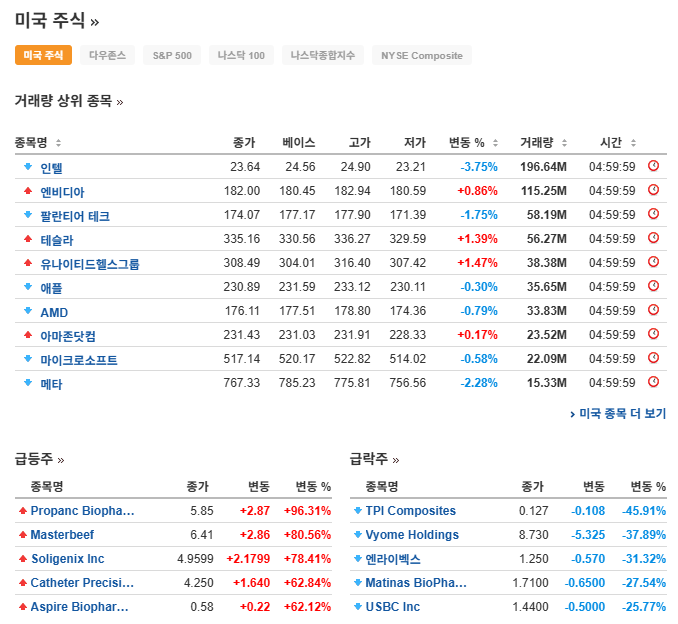Open the 마이크로소프트 stock link

79,360
